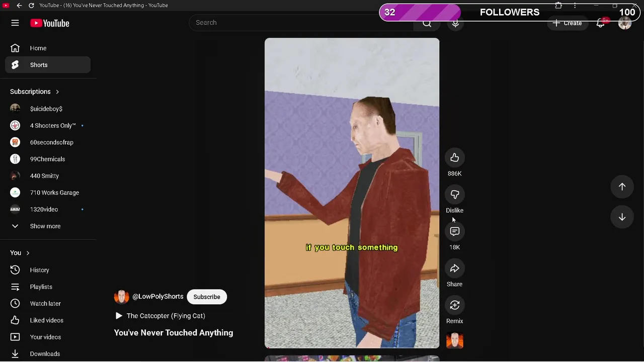This screenshot has height=362, width=644.
Task: Open the sound thumbnail below Remix
Action: coord(454,340)
